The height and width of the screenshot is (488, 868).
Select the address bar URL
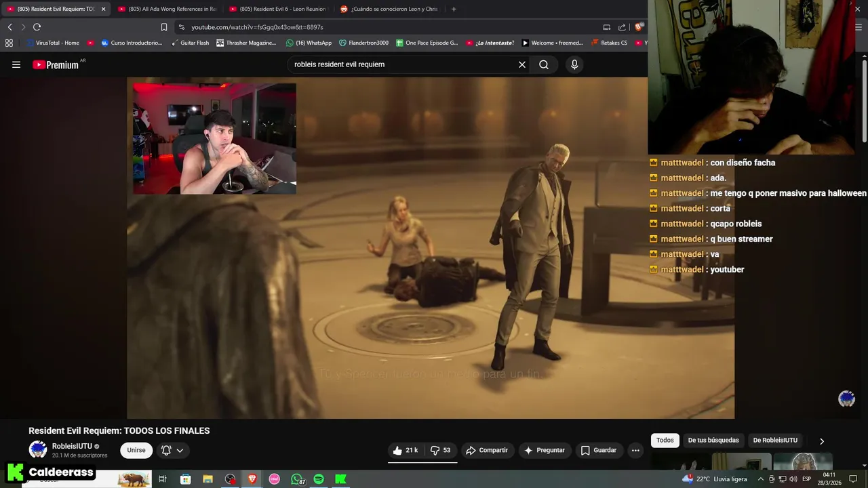257,27
